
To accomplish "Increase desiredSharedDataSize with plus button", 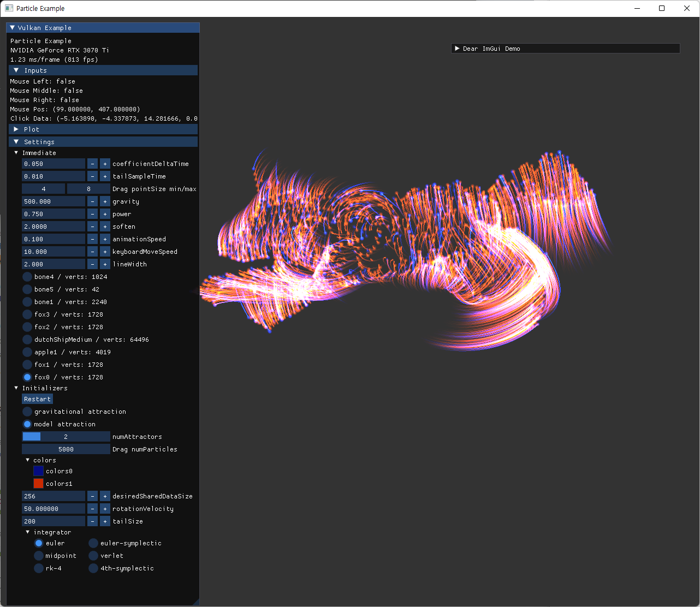I will [x=105, y=496].
